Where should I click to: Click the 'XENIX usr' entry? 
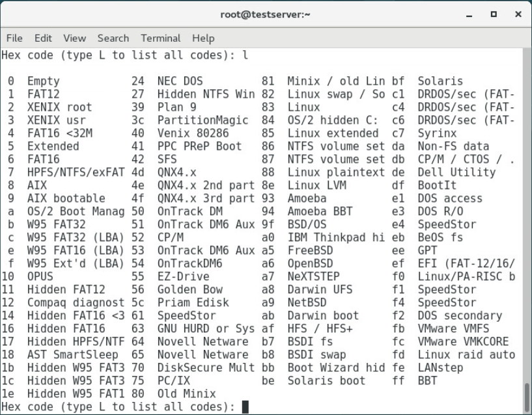56,120
